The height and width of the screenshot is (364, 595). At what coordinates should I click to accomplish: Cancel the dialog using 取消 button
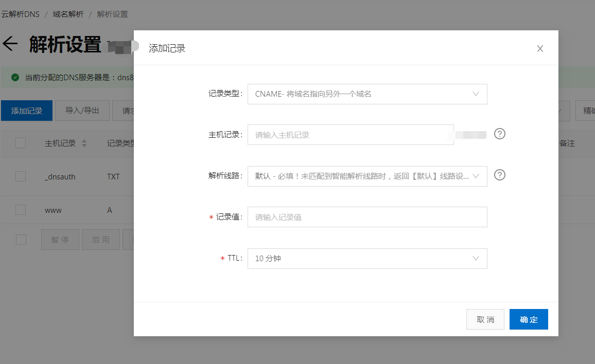click(485, 319)
